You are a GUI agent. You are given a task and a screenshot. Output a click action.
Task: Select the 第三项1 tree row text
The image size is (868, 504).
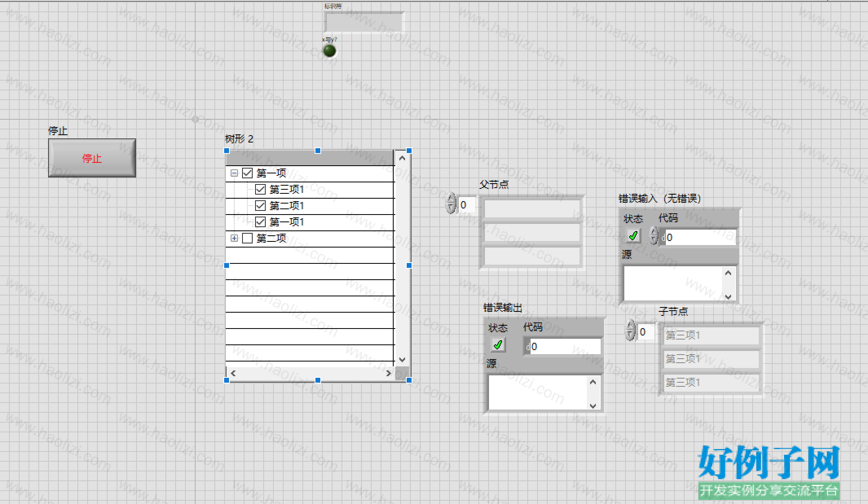(x=287, y=189)
